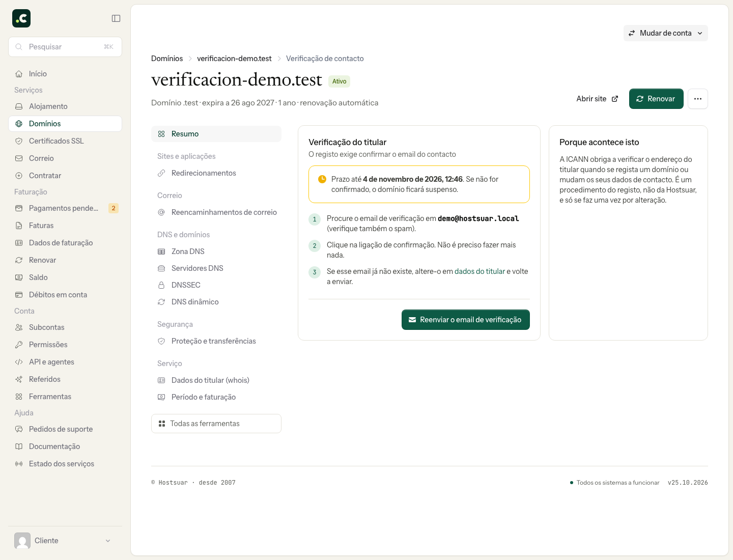This screenshot has height=560, width=733.
Task: Go to Início in the sidebar
Action: [65, 74]
